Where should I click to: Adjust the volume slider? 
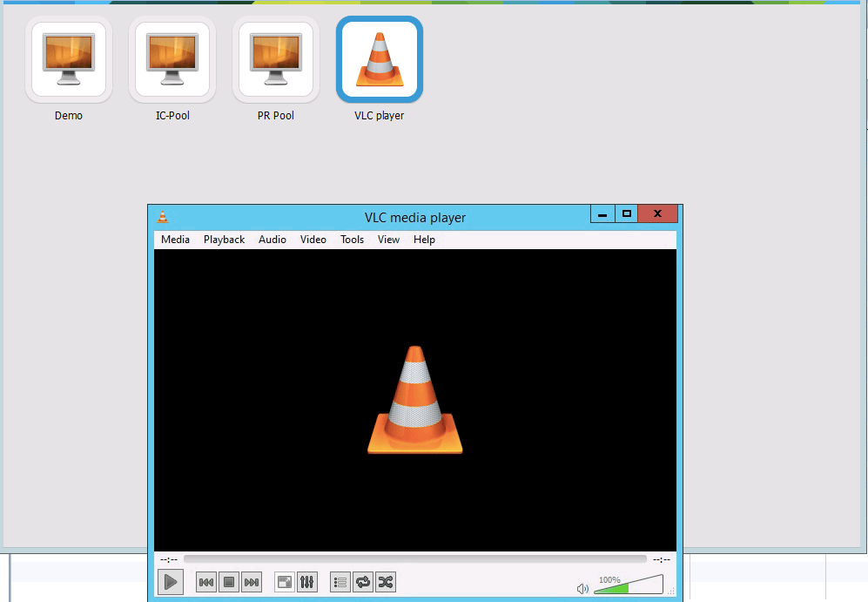click(628, 585)
